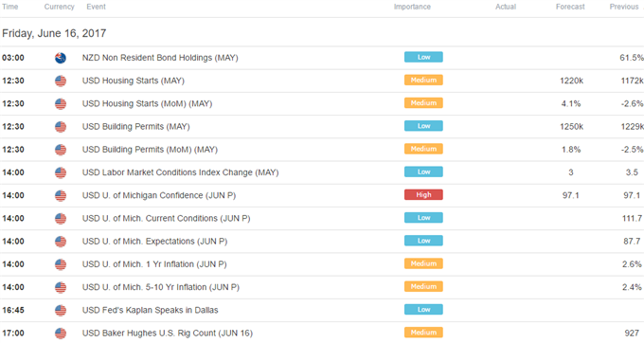The image size is (644, 343).
Task: Click the Low badge for Building Permits (MAY)
Action: 423,126
